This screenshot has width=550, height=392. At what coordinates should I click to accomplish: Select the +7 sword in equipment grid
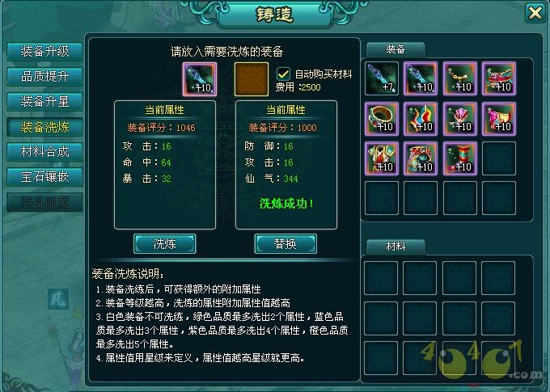click(x=382, y=78)
